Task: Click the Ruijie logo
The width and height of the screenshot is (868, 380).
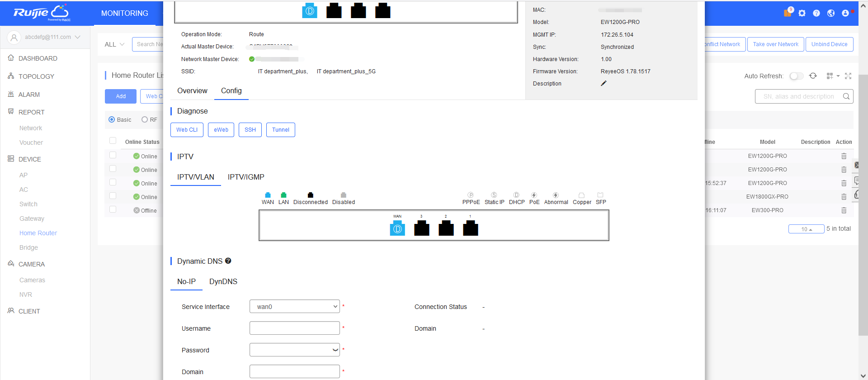Action: tap(42, 13)
